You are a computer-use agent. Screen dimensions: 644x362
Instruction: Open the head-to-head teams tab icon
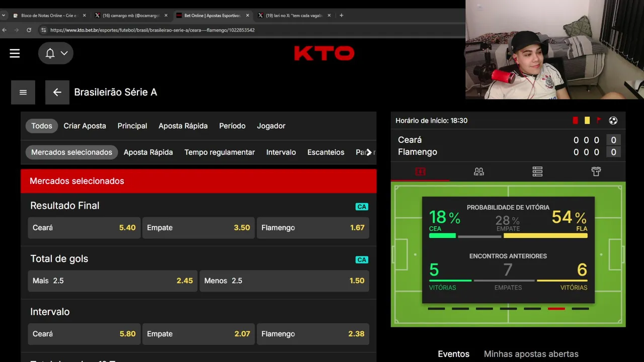[479, 172]
